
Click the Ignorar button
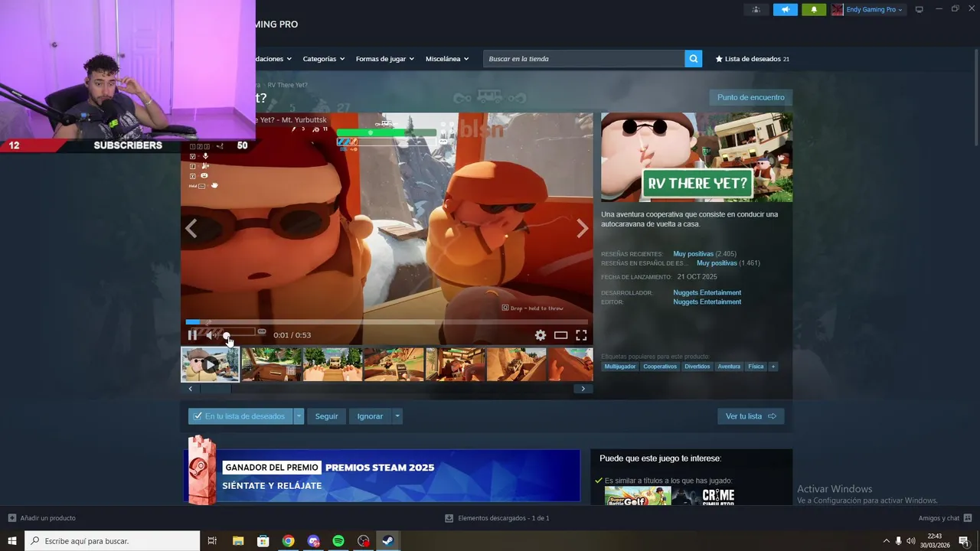coord(370,416)
